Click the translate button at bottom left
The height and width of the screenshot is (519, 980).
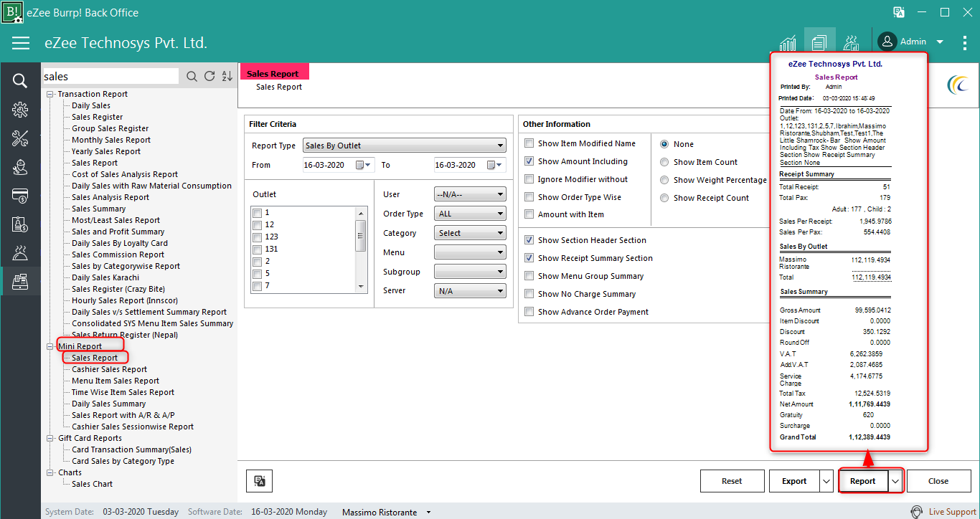tap(260, 481)
